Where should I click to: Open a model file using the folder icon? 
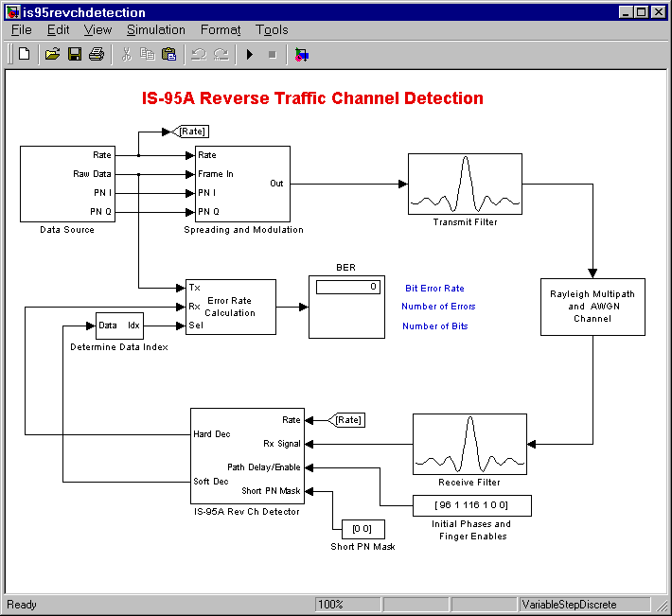point(52,54)
